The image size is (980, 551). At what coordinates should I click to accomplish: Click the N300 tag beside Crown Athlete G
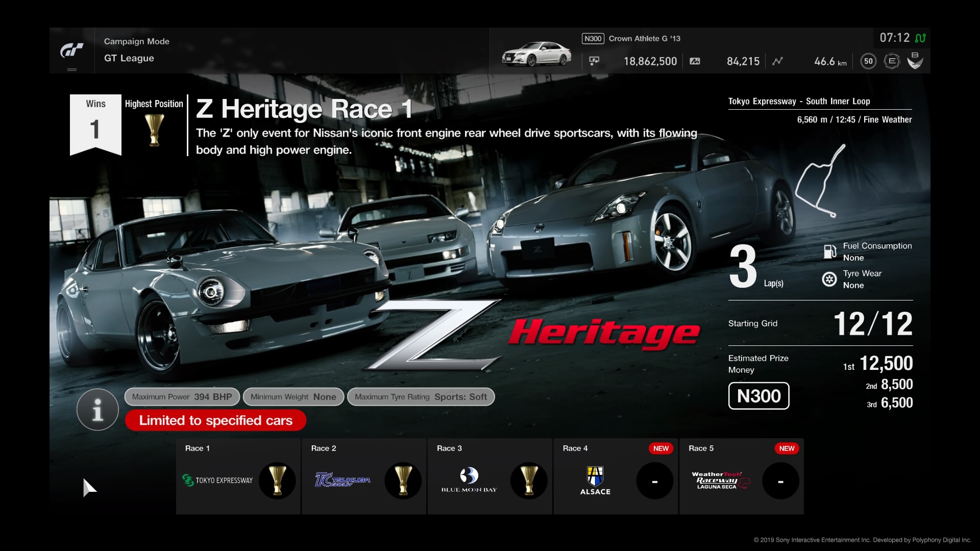tap(593, 39)
